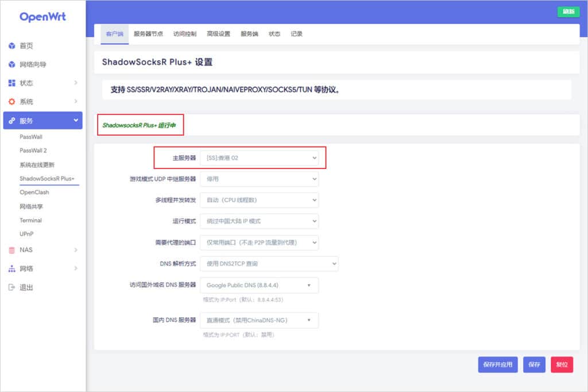Open OpenClash in the sidebar
Screen dimensions: 588x392
(34, 193)
